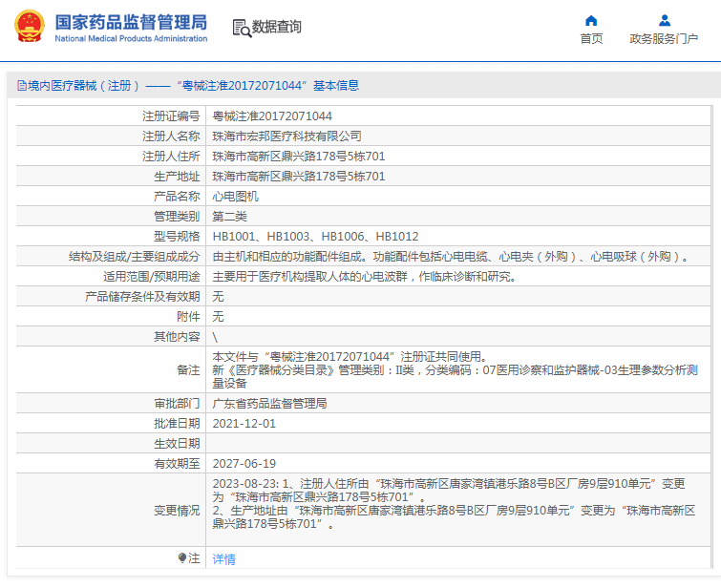Click the 生效日期 label
The height and width of the screenshot is (588, 721).
tap(177, 444)
